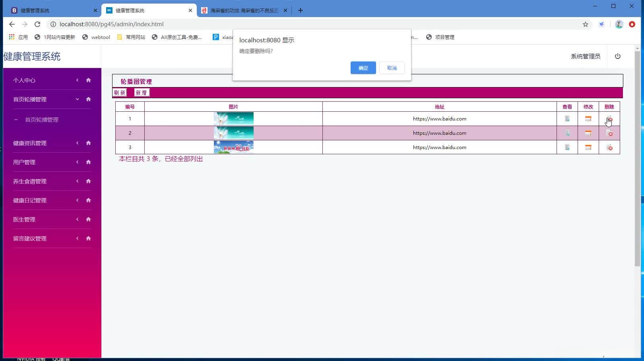
Task: Open the 个人中心 sidebar menu
Action: click(24, 80)
